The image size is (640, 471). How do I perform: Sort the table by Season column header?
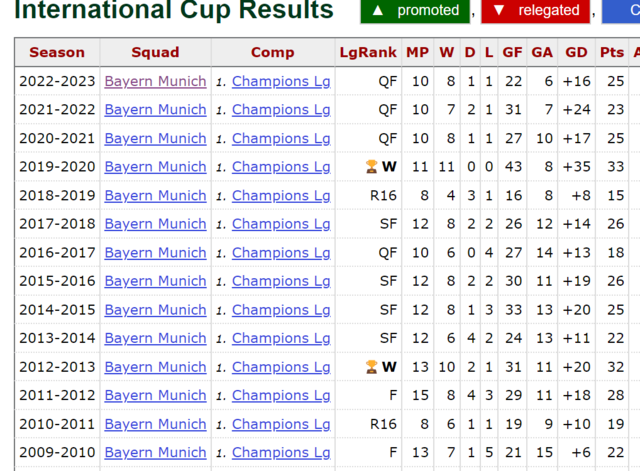(x=57, y=52)
